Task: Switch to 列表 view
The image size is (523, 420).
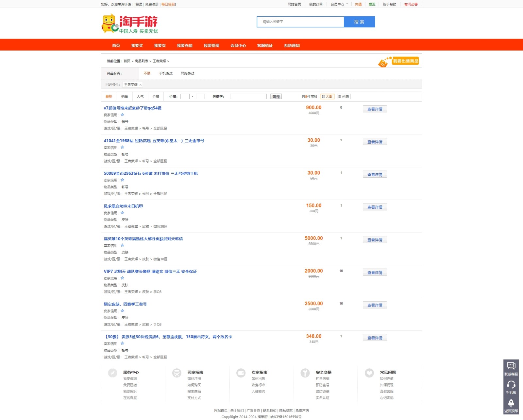Action: tap(344, 96)
